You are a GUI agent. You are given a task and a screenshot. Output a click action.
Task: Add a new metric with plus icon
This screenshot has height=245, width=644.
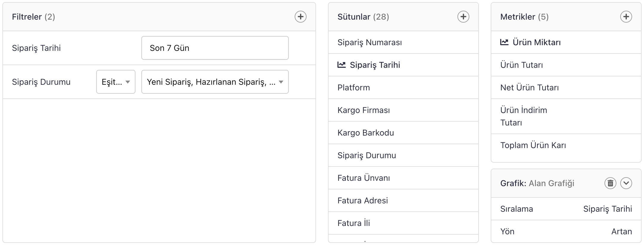(x=626, y=17)
